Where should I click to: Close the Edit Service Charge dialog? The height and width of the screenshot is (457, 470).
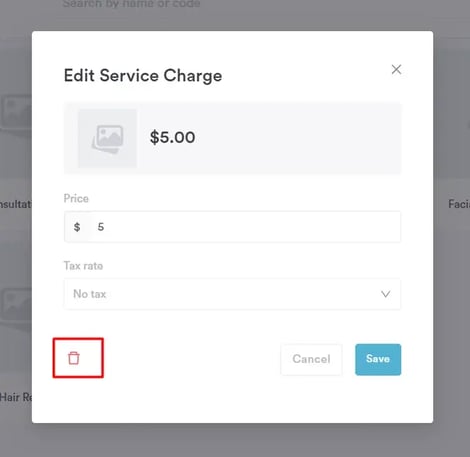396,69
